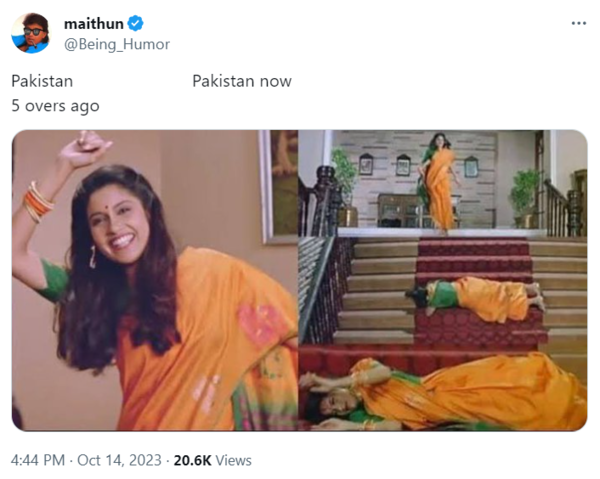Click the 20.6K view count number
Screen dimensions: 600x479
[x=193, y=460]
